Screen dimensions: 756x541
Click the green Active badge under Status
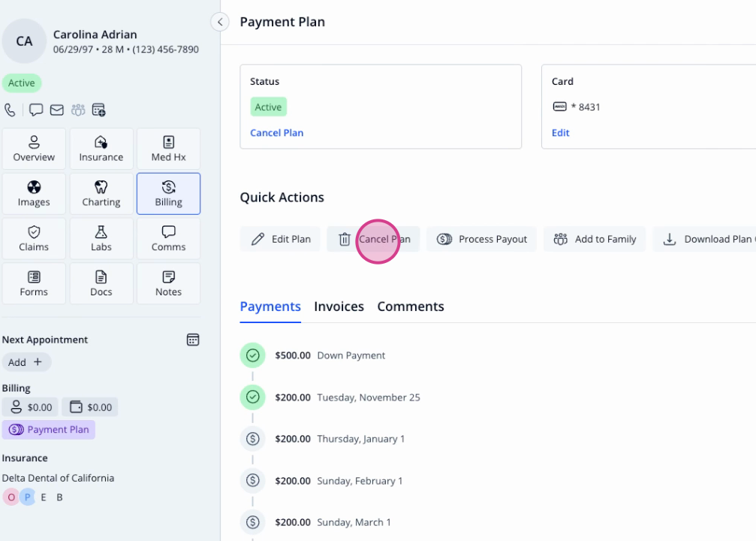268,107
